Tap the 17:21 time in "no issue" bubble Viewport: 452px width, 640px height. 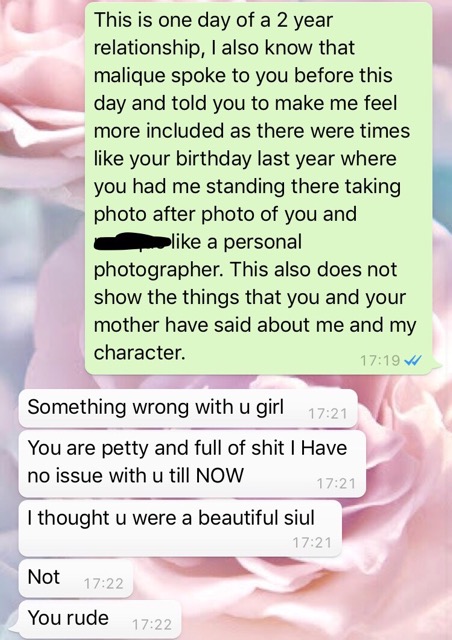tap(336, 484)
